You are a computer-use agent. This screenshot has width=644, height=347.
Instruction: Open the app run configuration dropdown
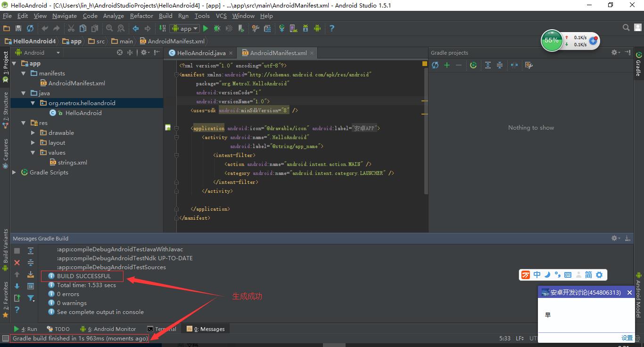(x=185, y=28)
